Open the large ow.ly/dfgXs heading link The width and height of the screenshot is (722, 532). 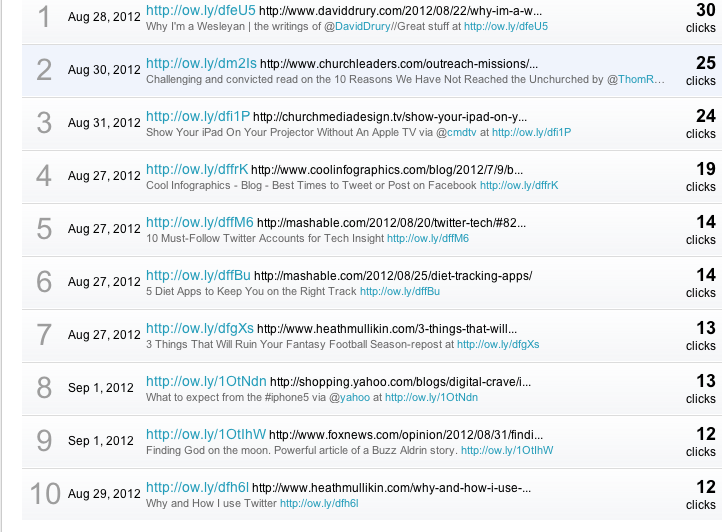coord(200,328)
